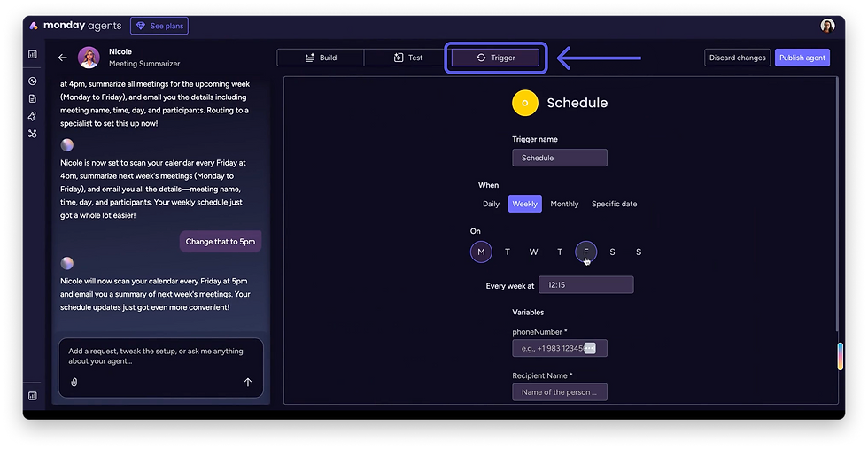The height and width of the screenshot is (449, 868).
Task: Open the connected nodes sidebar icon
Action: pos(33,134)
